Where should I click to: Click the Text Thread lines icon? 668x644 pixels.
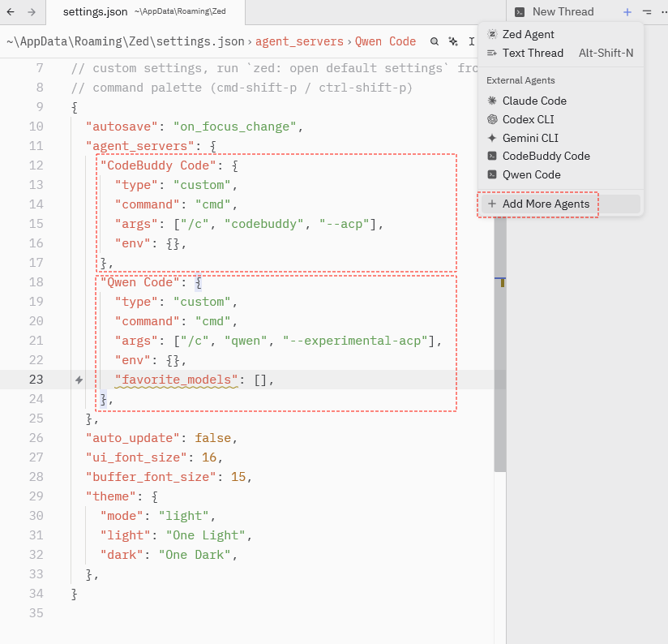click(x=492, y=53)
